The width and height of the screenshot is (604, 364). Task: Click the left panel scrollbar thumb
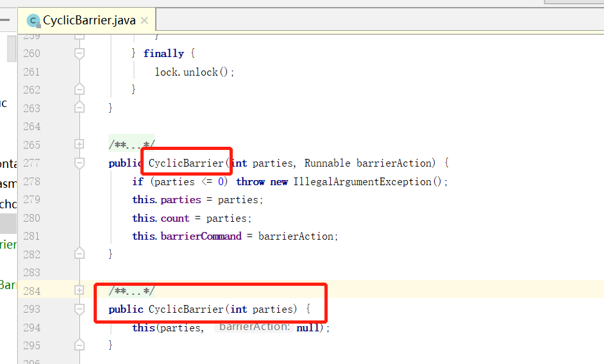(12, 49)
